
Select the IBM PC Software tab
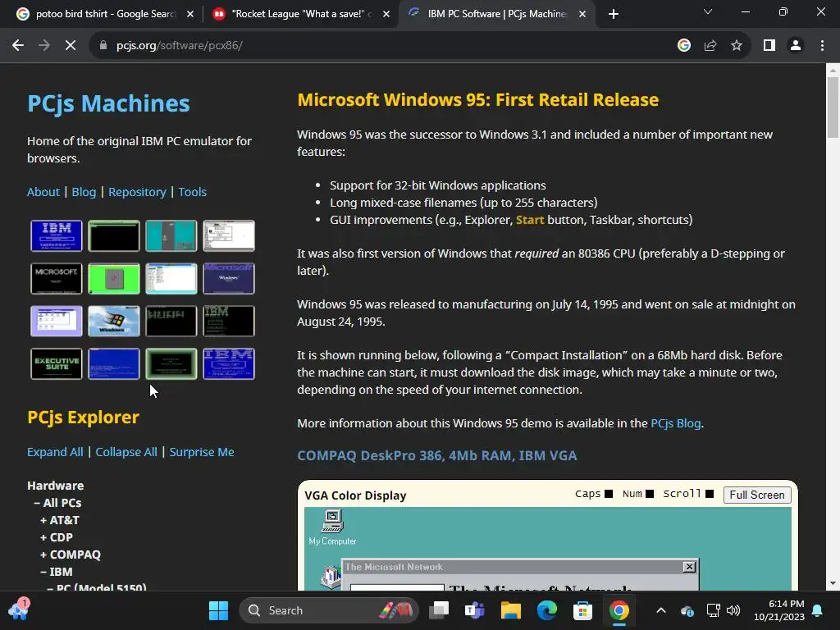pyautogui.click(x=495, y=14)
